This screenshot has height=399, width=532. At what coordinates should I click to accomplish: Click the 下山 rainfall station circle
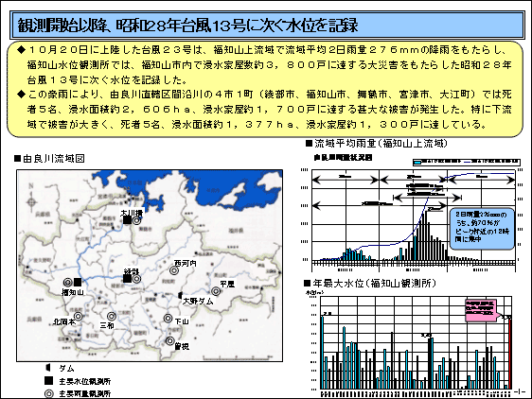coord(168,319)
